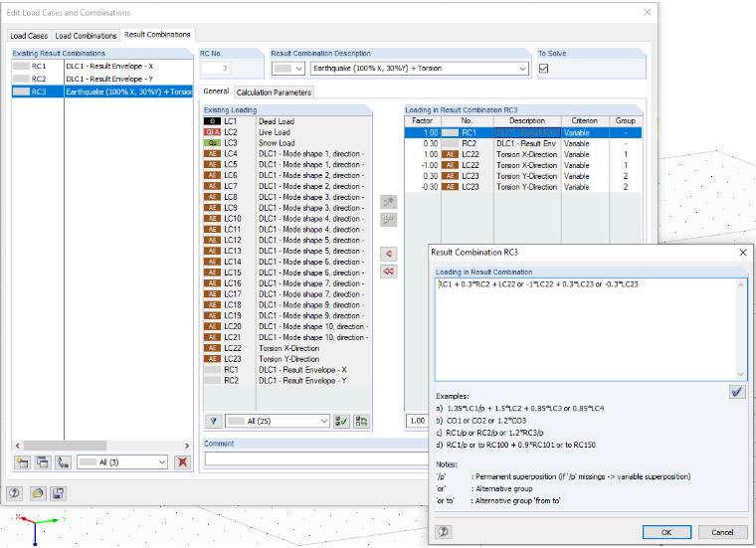Click the gray color swatch of RC1 in existing list

tap(21, 66)
